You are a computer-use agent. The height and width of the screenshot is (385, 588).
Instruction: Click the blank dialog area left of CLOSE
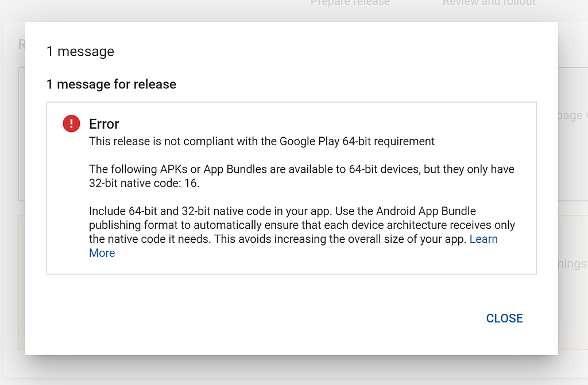pyautogui.click(x=258, y=318)
